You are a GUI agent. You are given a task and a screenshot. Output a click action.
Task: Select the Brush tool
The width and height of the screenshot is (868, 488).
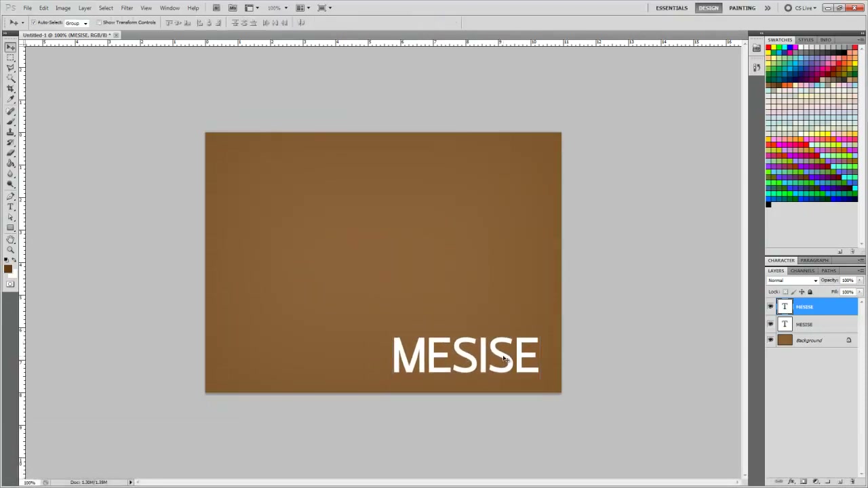(11, 121)
